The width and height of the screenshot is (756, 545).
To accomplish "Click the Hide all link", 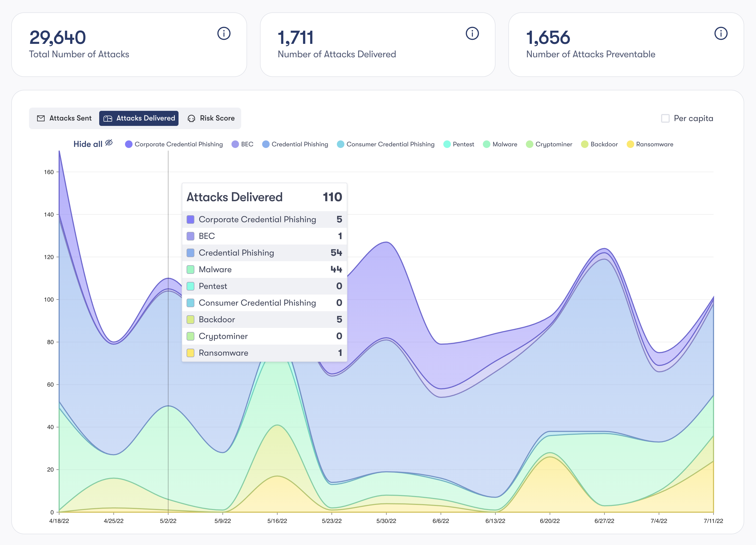I will (88, 144).
